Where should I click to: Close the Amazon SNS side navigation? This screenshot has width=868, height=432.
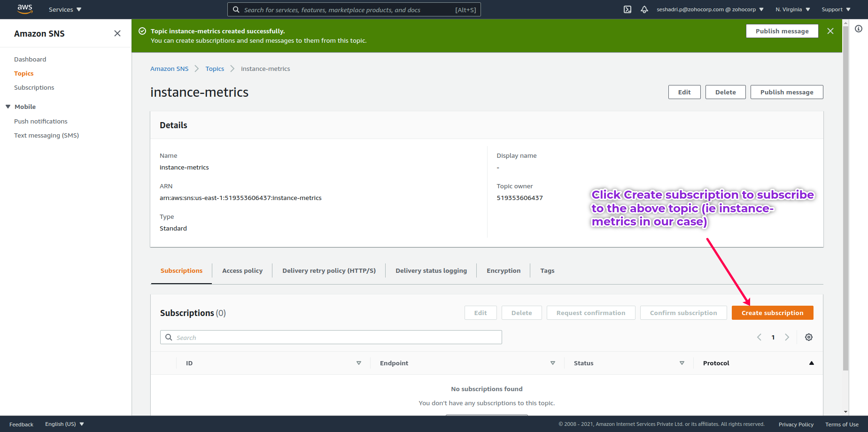click(x=117, y=33)
